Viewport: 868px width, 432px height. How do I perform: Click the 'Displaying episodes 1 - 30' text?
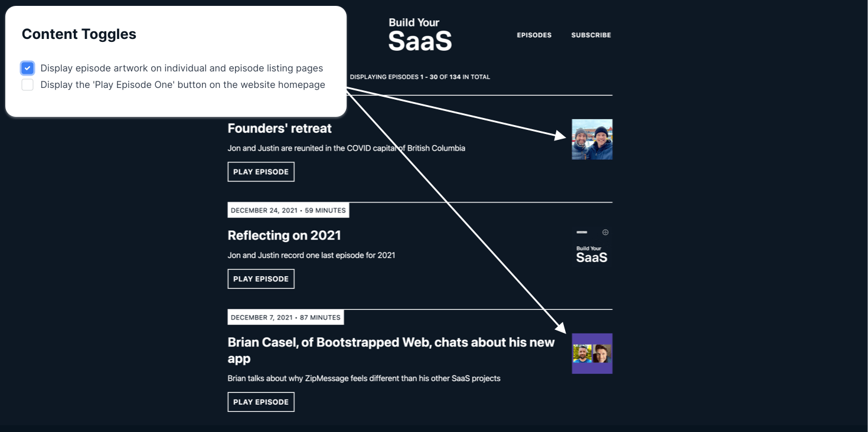pos(419,77)
